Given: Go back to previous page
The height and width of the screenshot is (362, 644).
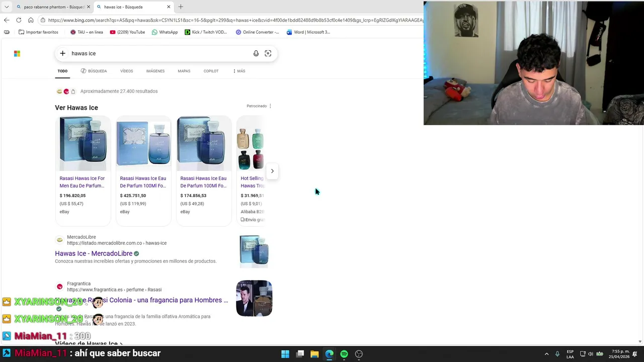Looking at the screenshot, I should 7,20.
